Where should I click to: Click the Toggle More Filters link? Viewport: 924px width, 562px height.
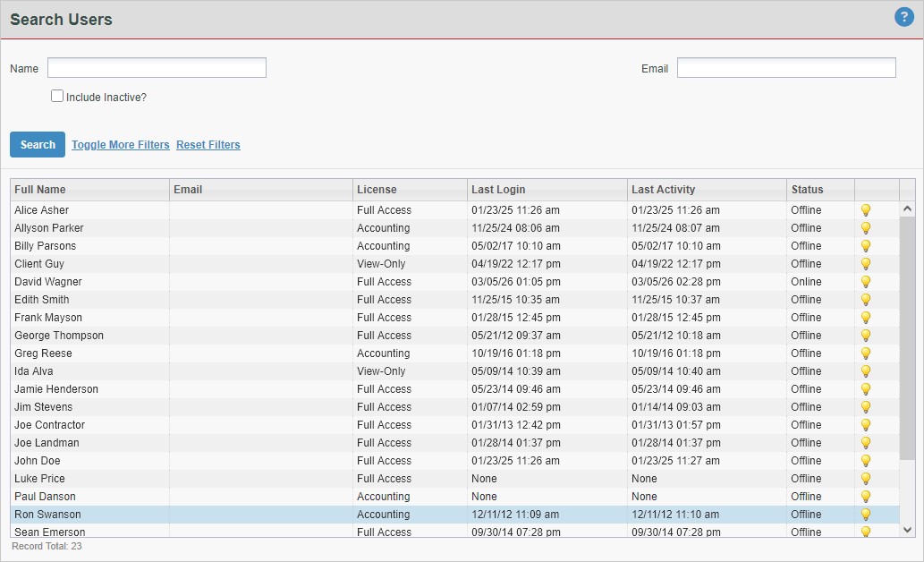click(121, 145)
